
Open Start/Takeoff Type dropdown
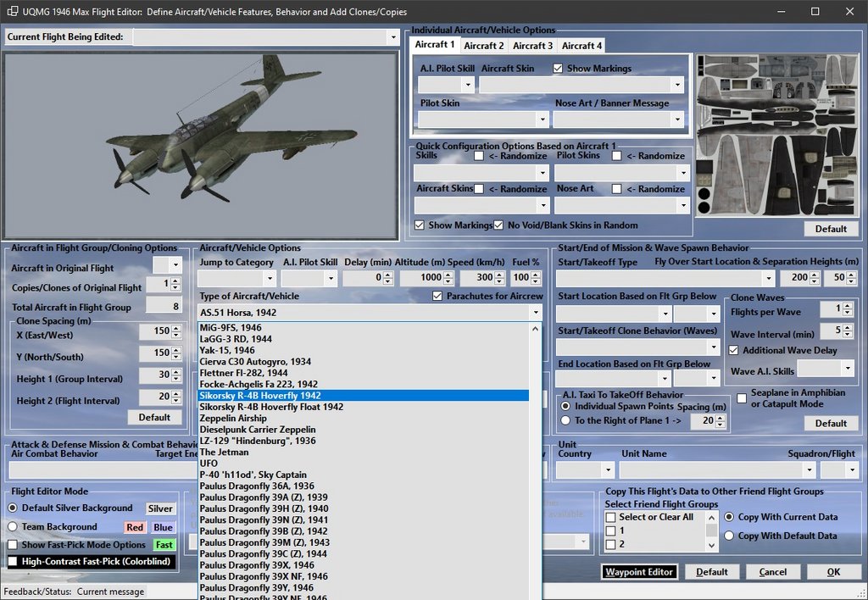768,278
